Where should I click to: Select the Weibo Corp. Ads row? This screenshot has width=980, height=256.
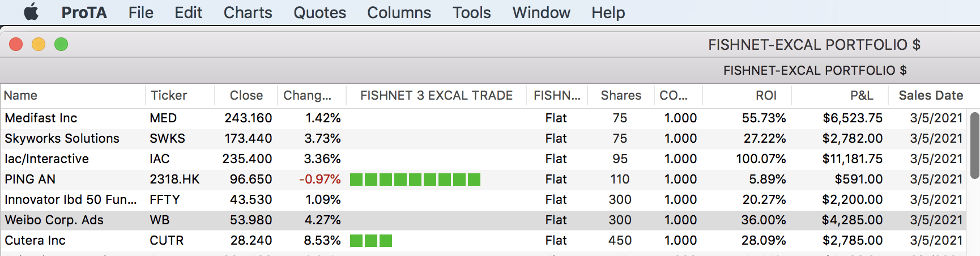point(484,220)
